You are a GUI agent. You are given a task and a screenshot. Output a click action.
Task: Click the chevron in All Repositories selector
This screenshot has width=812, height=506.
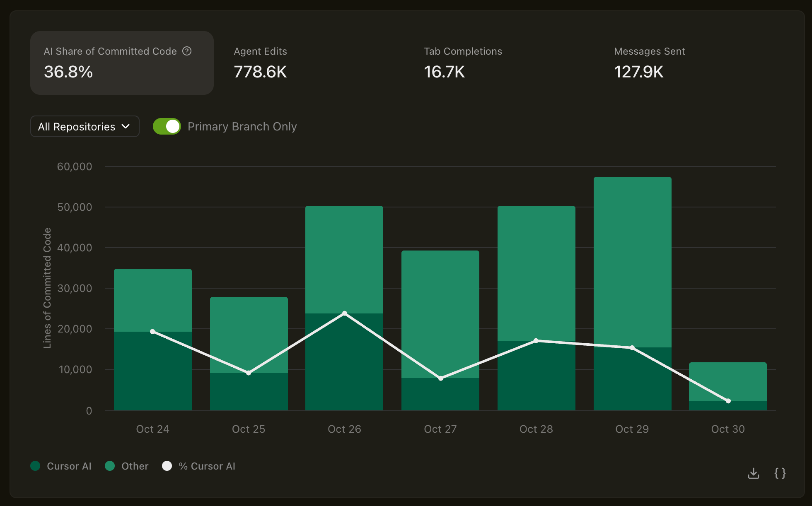(126, 126)
